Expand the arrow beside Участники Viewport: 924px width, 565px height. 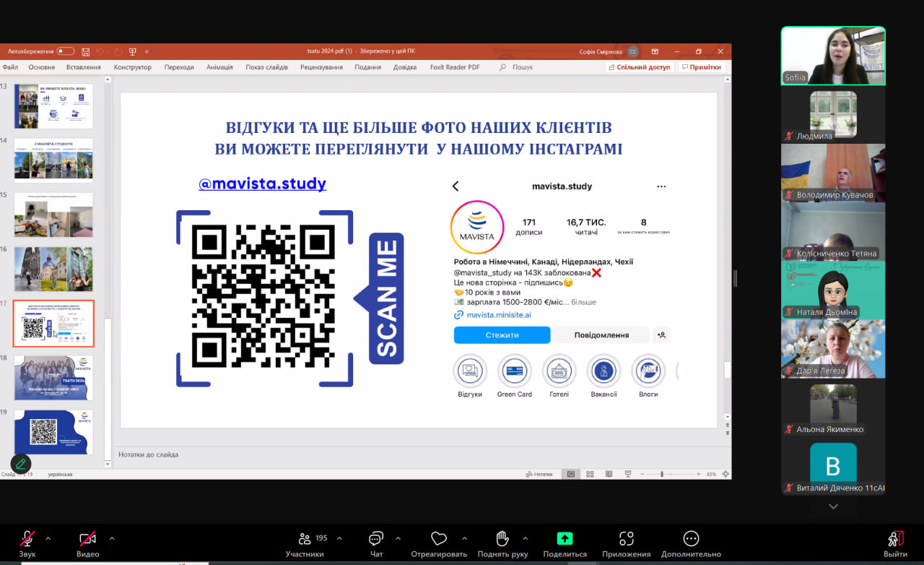[x=339, y=538]
